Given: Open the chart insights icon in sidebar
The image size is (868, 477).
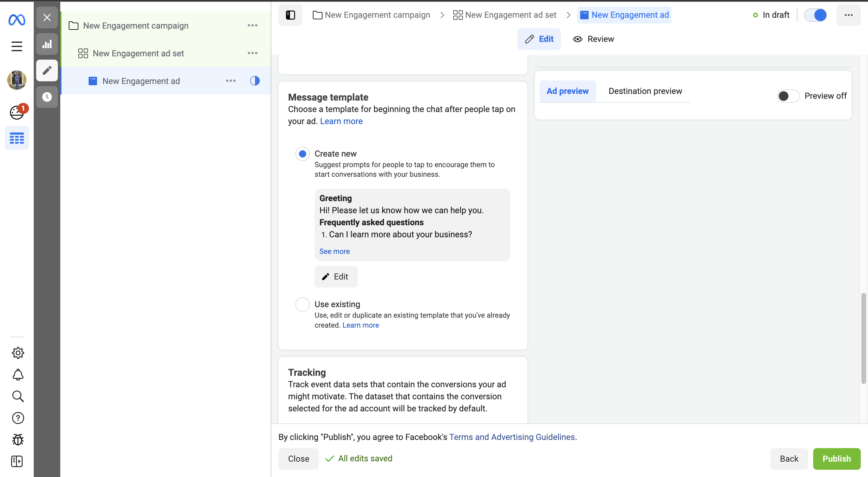Looking at the screenshot, I should [x=47, y=44].
